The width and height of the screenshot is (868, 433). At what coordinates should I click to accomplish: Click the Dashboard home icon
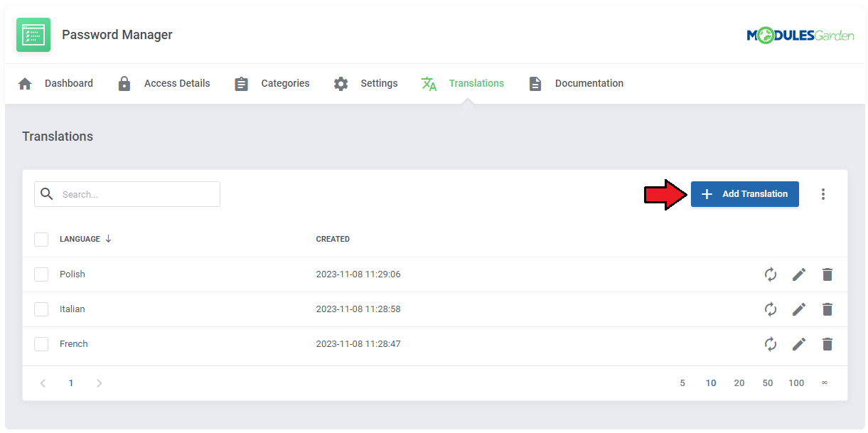tap(25, 84)
